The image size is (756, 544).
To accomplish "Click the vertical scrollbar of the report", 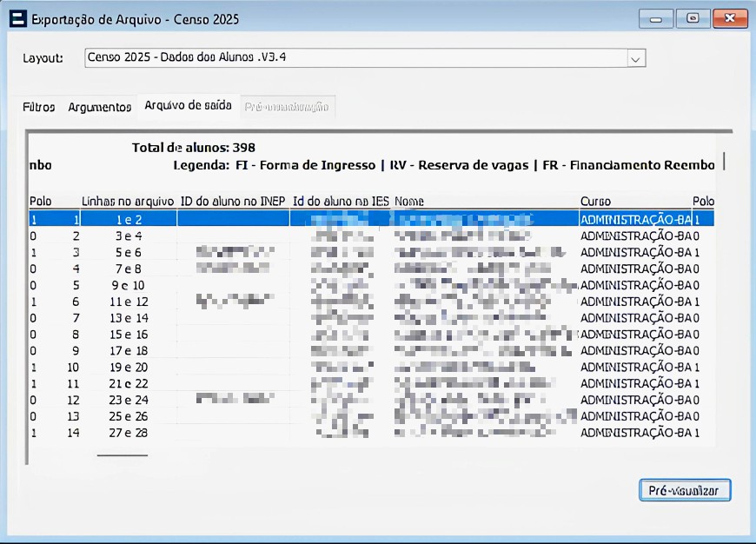I will click(x=724, y=161).
